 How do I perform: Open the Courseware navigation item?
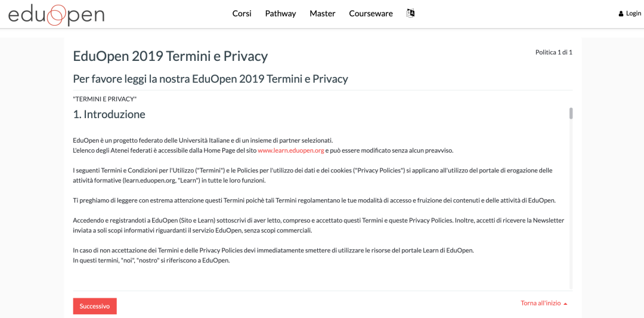pyautogui.click(x=371, y=14)
